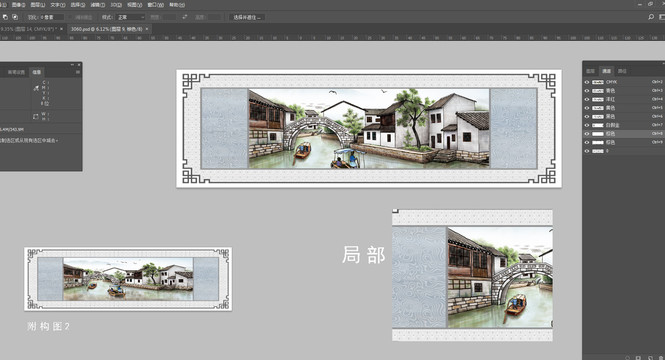665x360 pixels.
Task: Toggle eye of the Ctrl+3 channel
Action: [587, 91]
